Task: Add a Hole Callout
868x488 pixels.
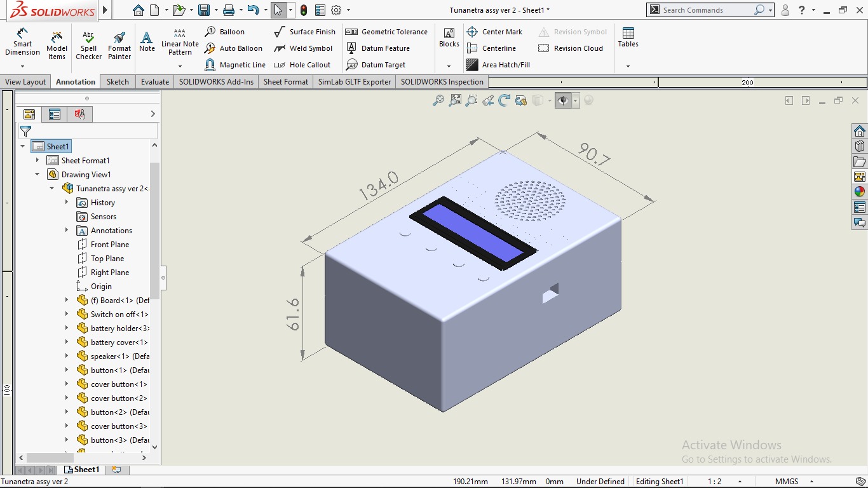Action: [302, 65]
